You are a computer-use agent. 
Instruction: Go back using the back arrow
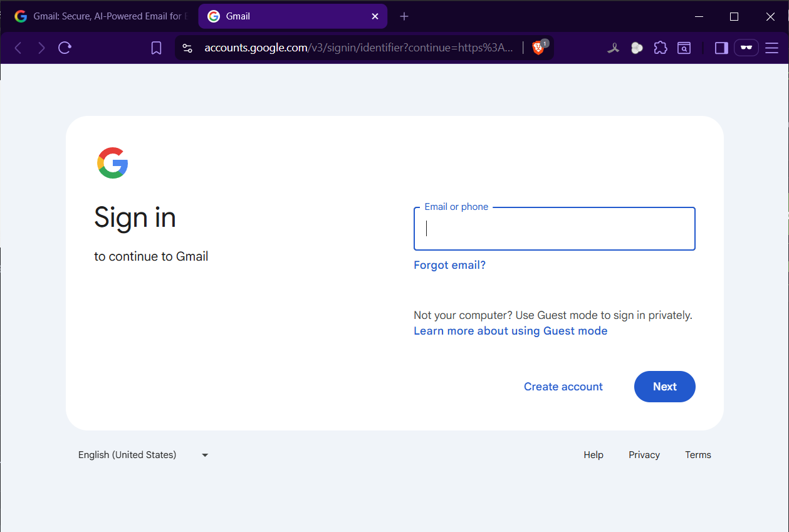click(x=18, y=48)
